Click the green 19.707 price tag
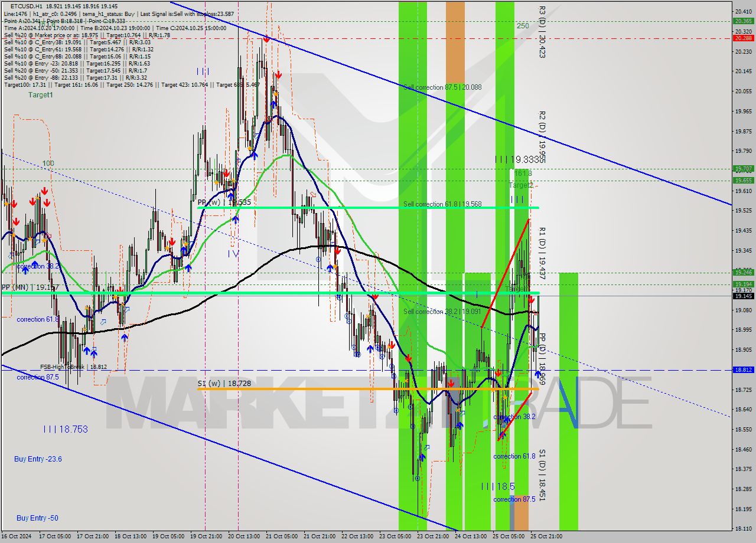Image resolution: width=756 pixels, height=543 pixels. coord(743,168)
